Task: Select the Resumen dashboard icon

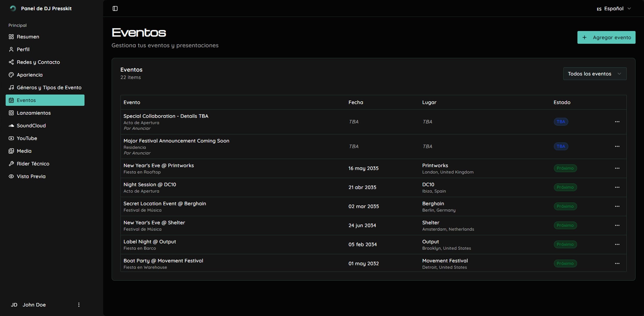Action: 11,36
